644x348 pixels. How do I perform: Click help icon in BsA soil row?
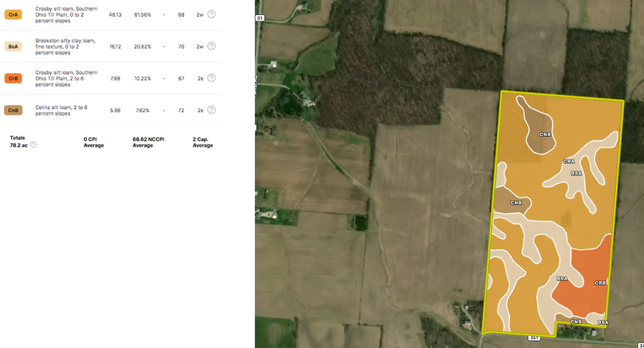click(211, 46)
